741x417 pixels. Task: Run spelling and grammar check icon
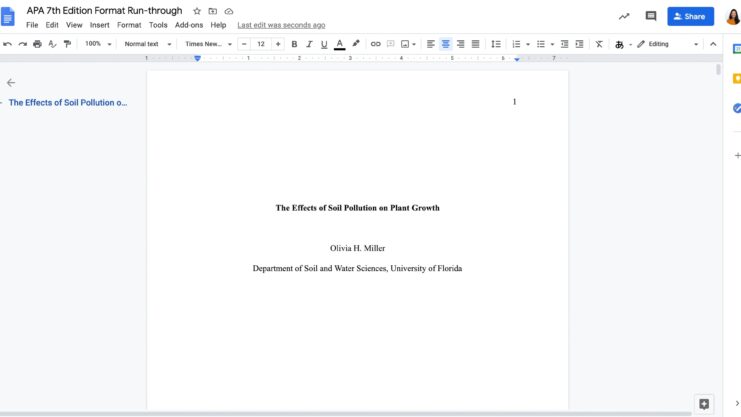[x=52, y=44]
